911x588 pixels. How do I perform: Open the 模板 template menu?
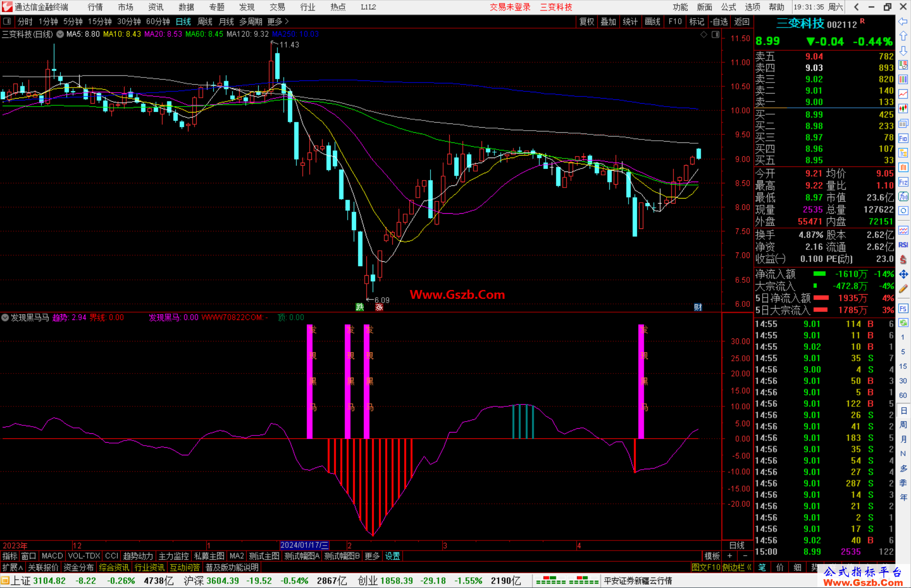tap(712, 556)
